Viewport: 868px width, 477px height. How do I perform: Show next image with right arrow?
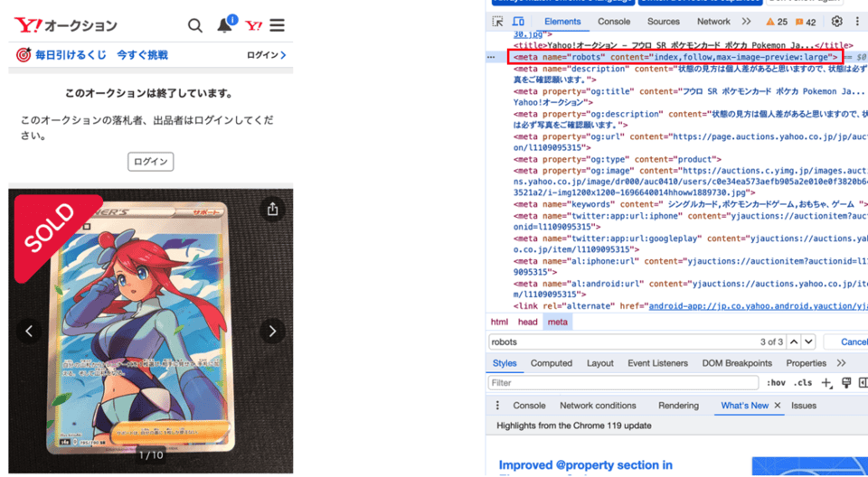[x=272, y=331]
